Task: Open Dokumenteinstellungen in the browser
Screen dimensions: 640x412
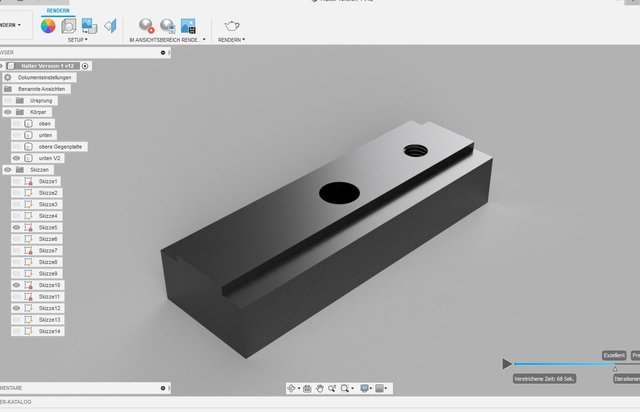Action: tap(46, 77)
